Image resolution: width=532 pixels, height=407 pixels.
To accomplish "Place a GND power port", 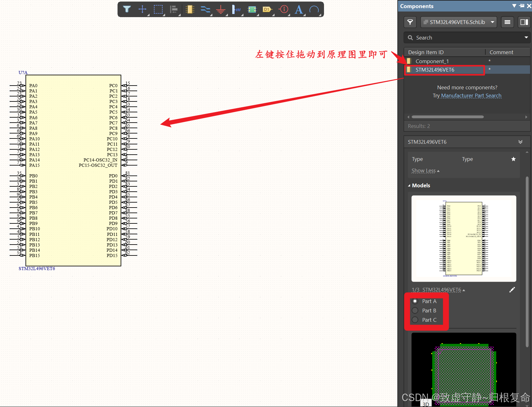I will [x=221, y=9].
